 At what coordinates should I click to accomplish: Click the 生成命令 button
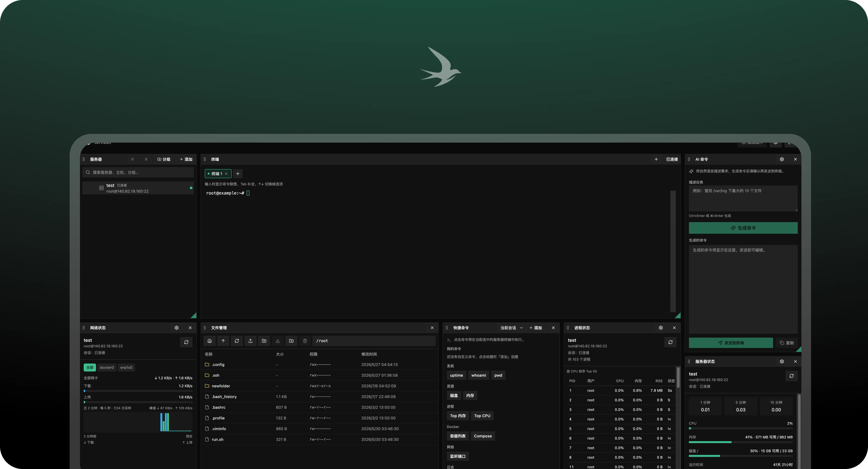pyautogui.click(x=743, y=228)
